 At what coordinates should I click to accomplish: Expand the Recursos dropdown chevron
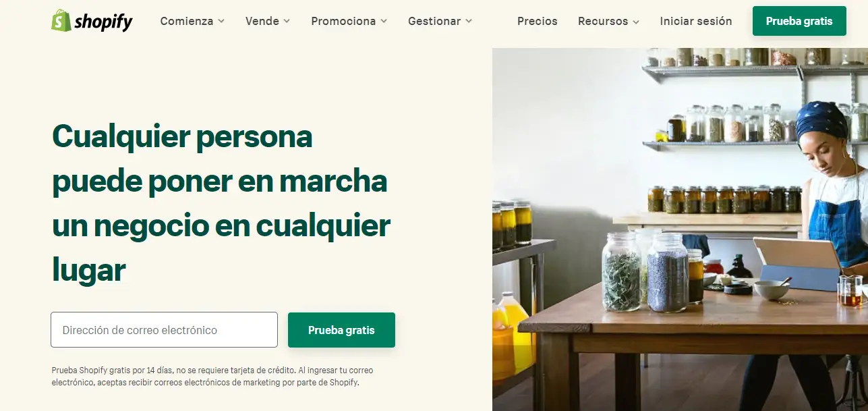(635, 22)
